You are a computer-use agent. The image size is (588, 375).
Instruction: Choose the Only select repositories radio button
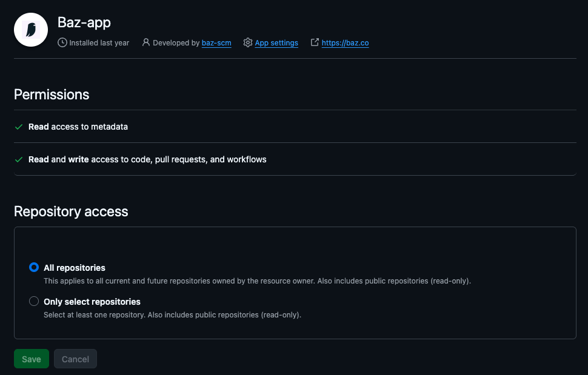[34, 301]
